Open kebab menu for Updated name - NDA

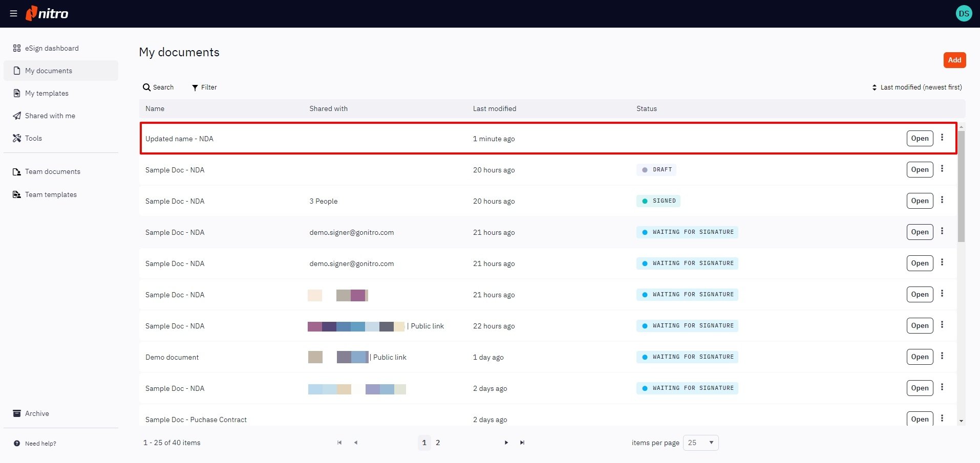[942, 138]
